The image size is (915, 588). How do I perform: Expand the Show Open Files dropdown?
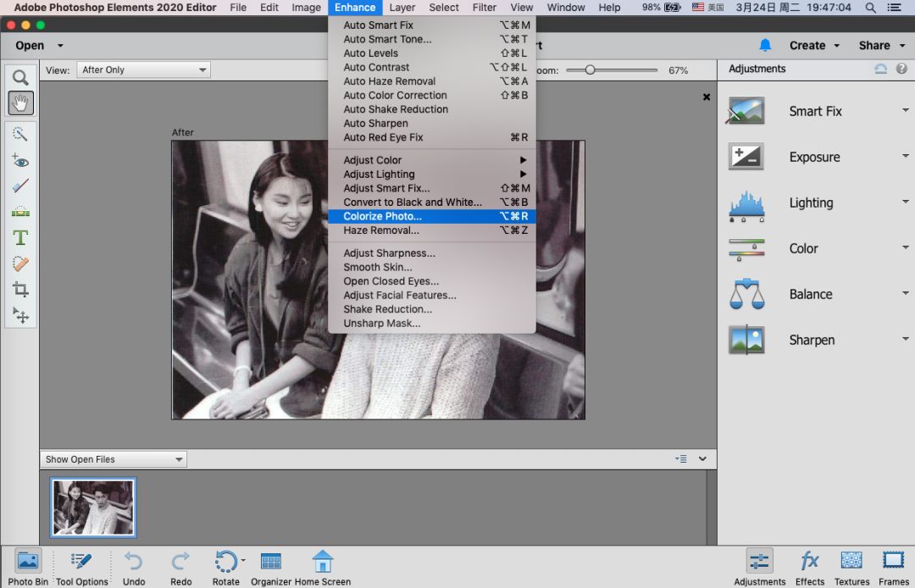(x=114, y=459)
